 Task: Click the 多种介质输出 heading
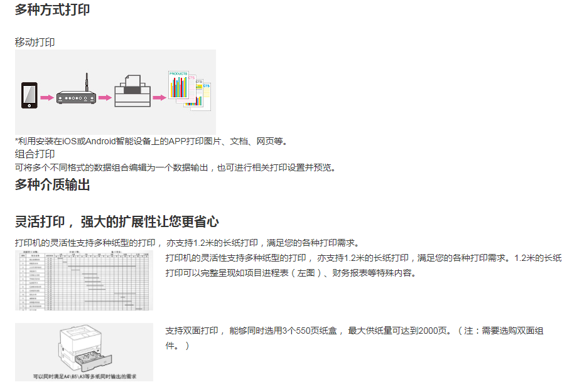click(x=53, y=184)
